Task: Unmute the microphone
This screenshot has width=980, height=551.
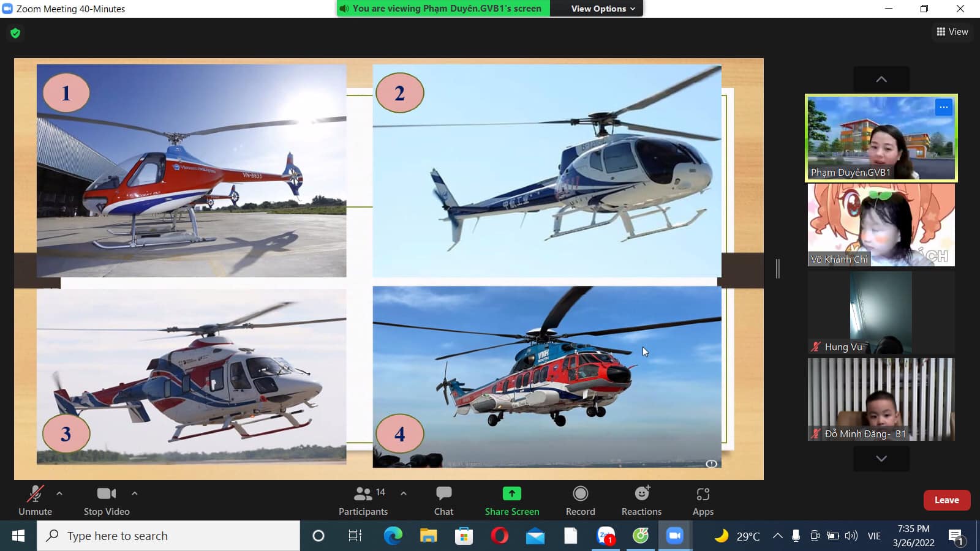Action: coord(35,500)
